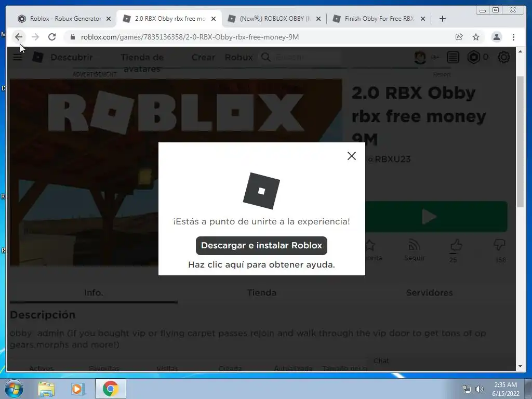This screenshot has width=532, height=399.
Task: Click the address bar URL
Action: (190, 37)
